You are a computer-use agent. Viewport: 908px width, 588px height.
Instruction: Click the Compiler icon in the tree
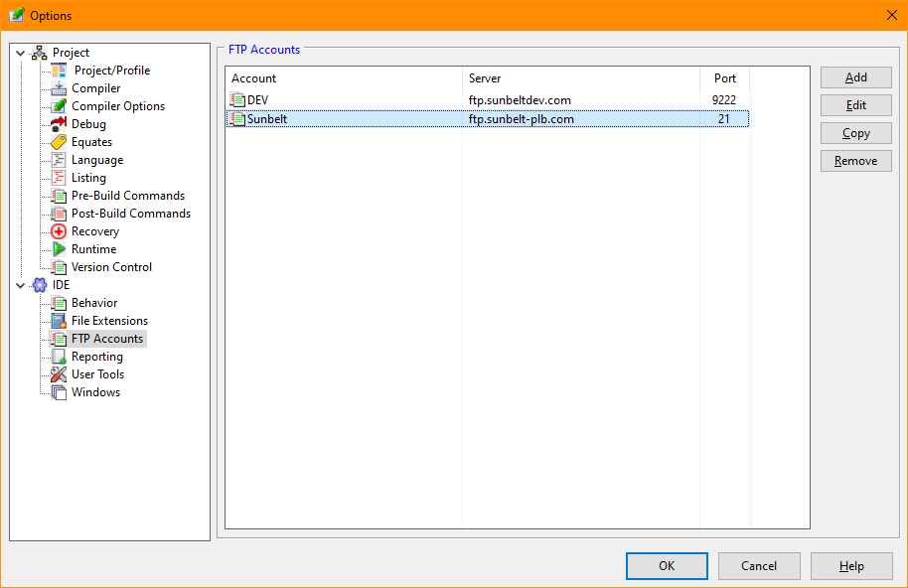point(59,88)
